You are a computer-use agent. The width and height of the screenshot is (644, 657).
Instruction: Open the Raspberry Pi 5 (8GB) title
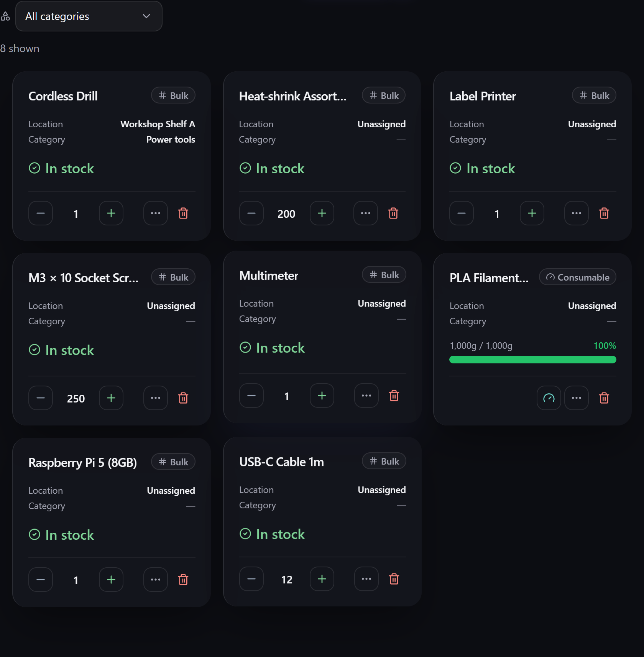(x=82, y=463)
